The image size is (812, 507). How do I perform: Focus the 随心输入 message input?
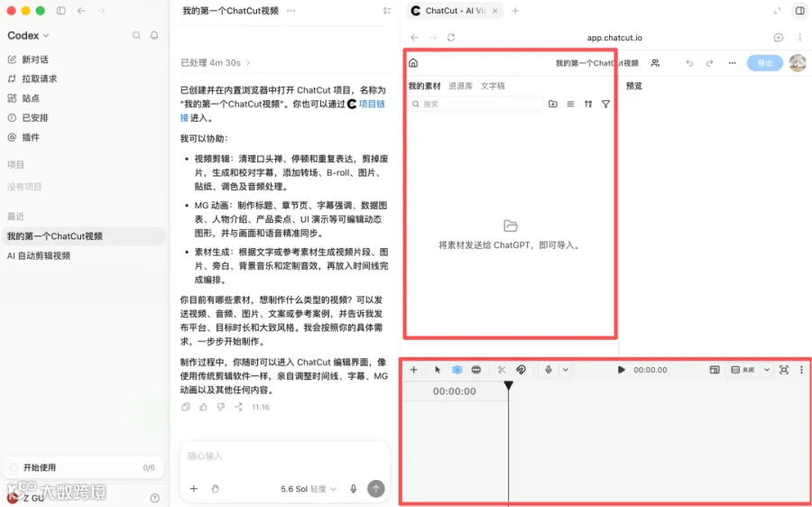tap(285, 456)
